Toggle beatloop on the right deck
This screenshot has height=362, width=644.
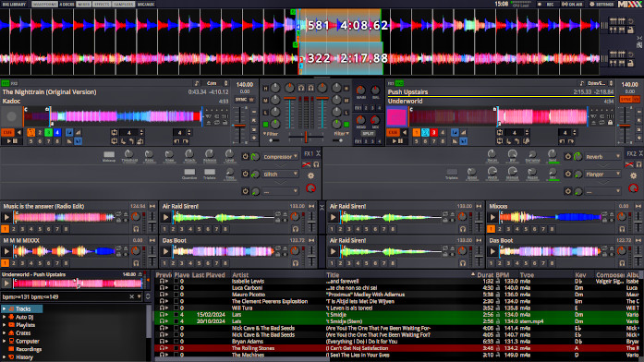click(x=500, y=132)
